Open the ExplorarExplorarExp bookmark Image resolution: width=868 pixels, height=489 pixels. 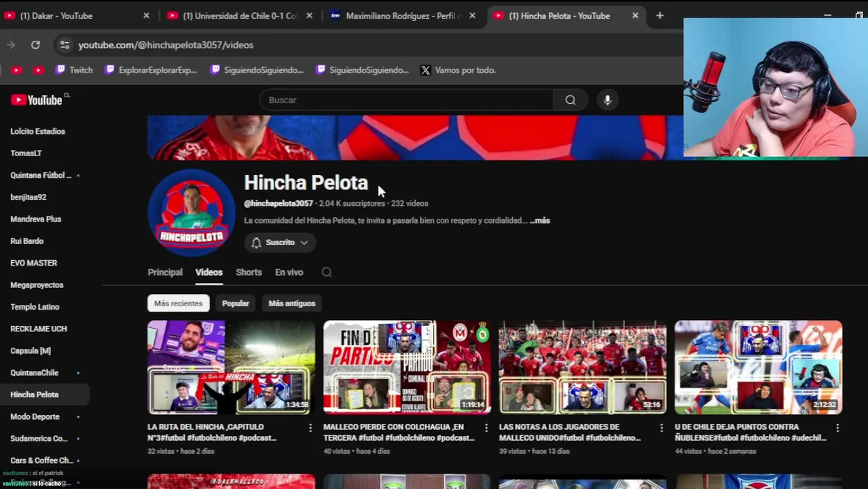pyautogui.click(x=151, y=70)
